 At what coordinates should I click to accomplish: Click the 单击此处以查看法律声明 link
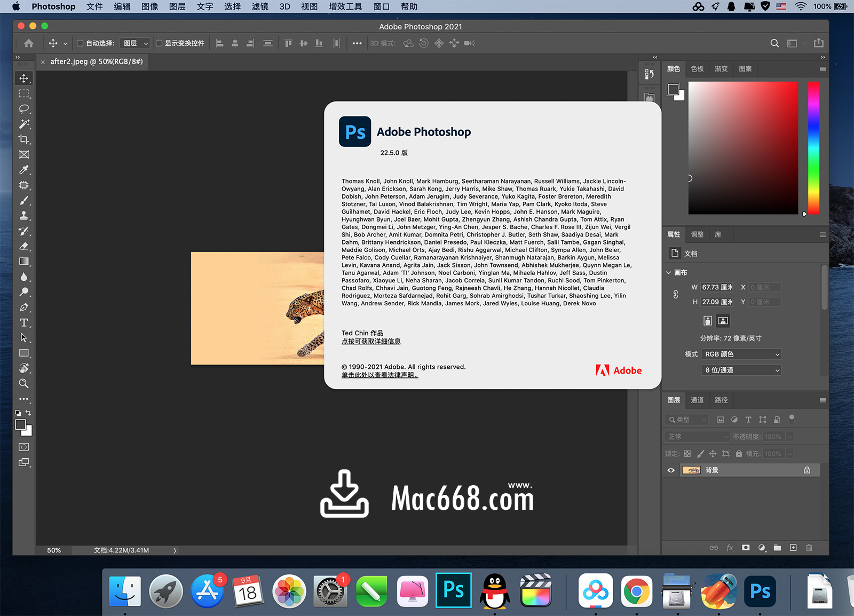(x=379, y=375)
